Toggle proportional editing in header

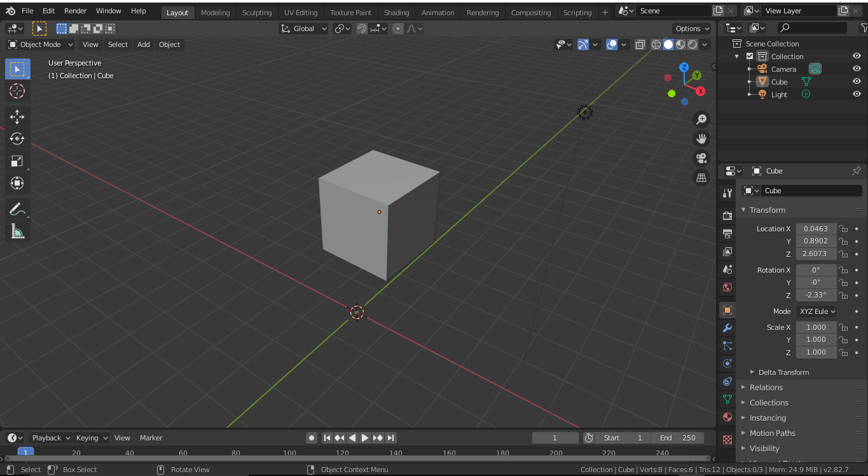tap(398, 29)
